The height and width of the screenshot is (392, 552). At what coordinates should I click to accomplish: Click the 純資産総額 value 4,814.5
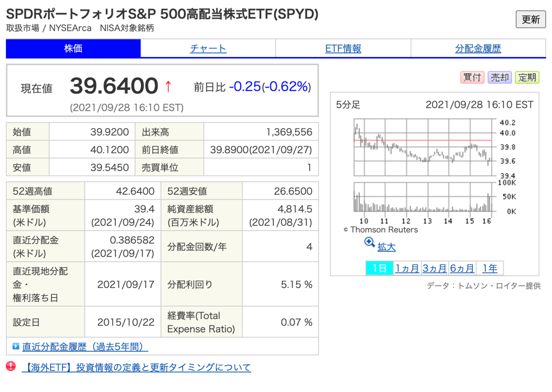point(295,209)
